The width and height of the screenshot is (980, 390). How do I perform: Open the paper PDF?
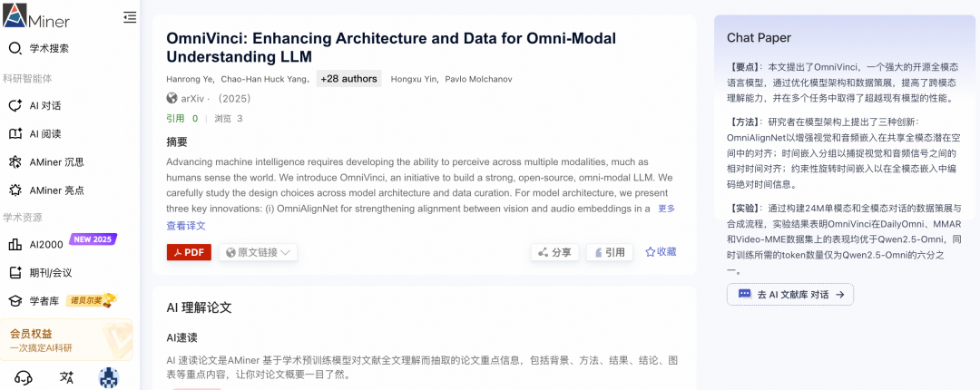189,252
